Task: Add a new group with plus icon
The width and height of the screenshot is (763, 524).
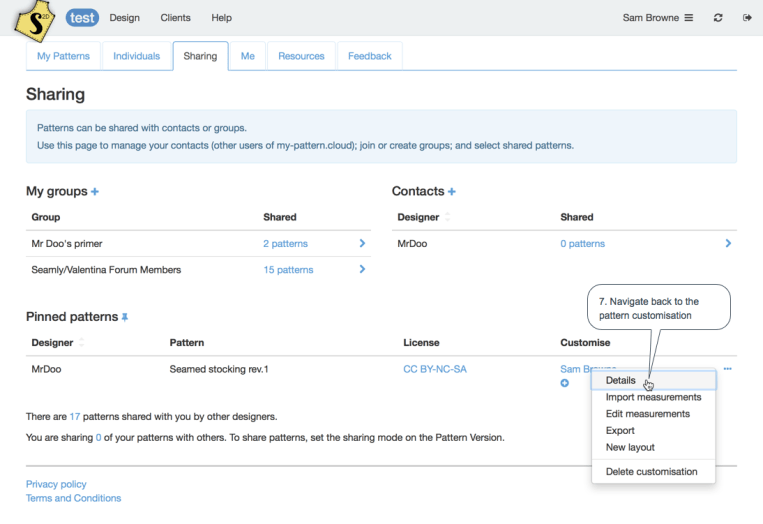Action: pyautogui.click(x=95, y=192)
